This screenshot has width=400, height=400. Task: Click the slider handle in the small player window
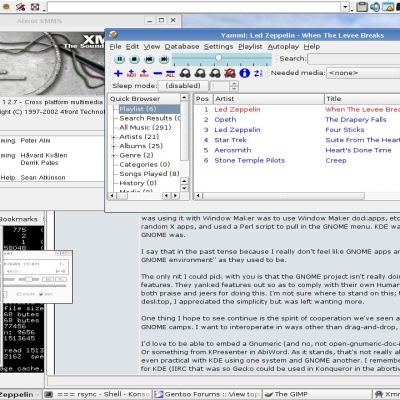[29, 279]
